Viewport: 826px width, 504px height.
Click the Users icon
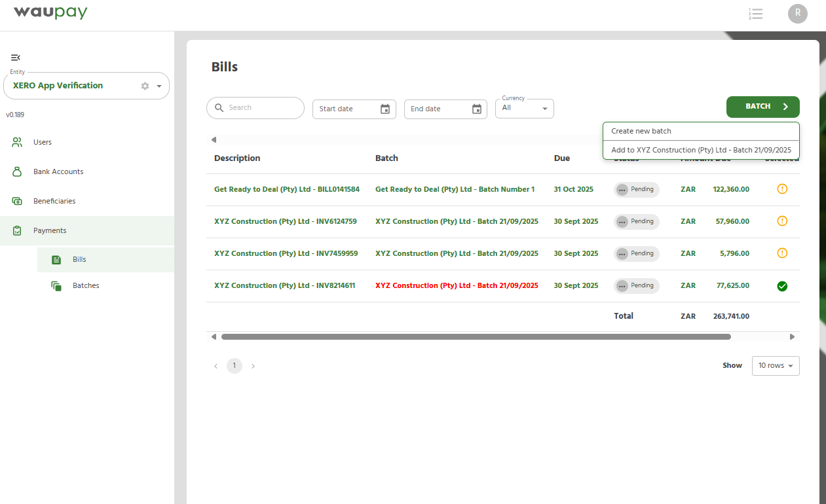[x=18, y=142]
